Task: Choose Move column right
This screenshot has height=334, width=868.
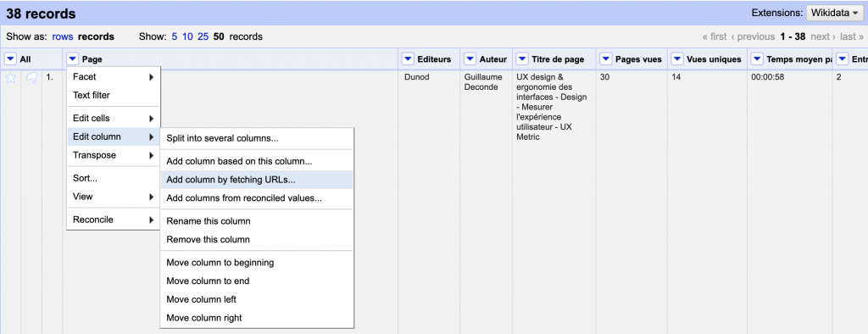Action: (x=257, y=318)
